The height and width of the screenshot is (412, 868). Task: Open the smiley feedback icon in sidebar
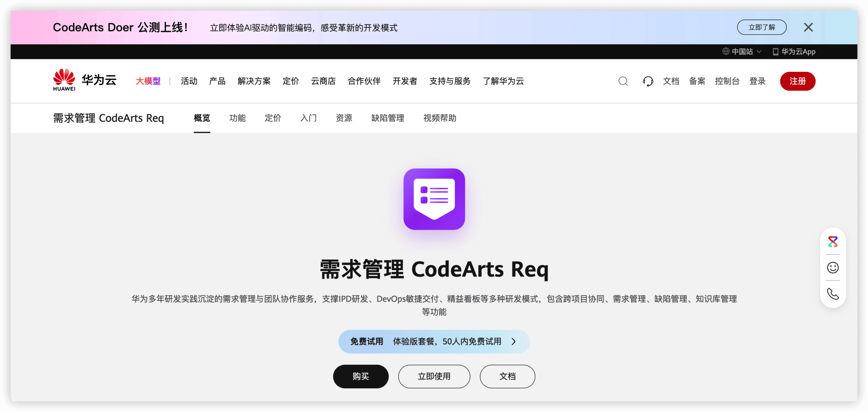(832, 268)
